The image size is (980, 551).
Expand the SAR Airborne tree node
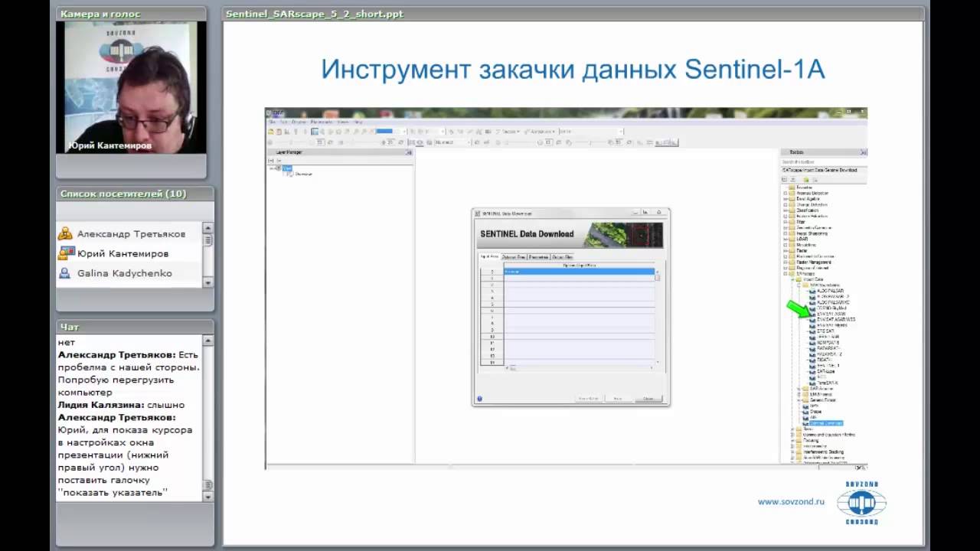click(x=799, y=389)
